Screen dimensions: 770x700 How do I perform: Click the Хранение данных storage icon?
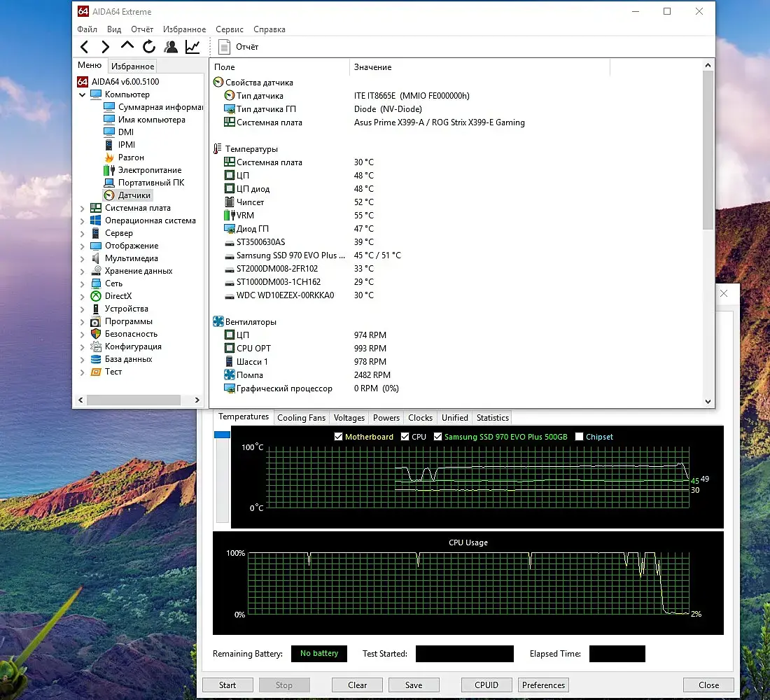click(x=96, y=271)
